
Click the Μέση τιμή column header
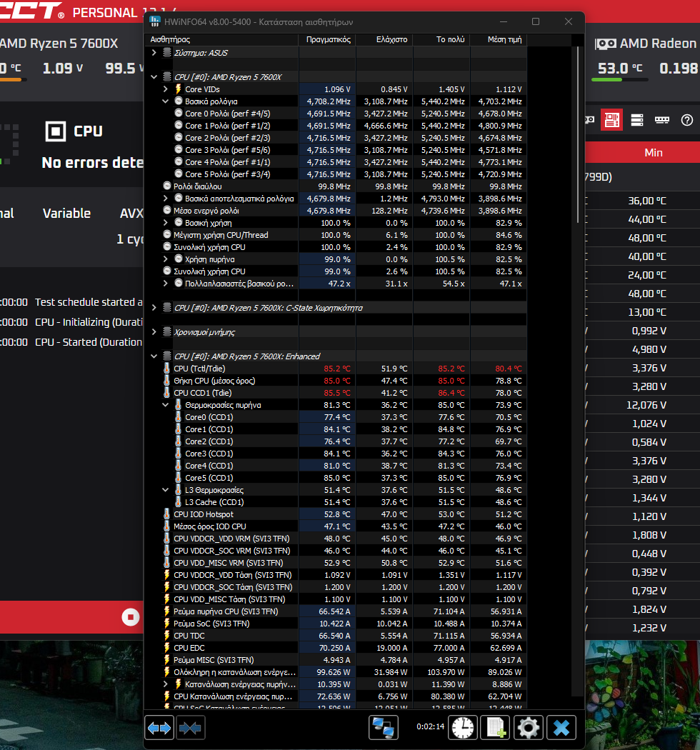click(498, 39)
